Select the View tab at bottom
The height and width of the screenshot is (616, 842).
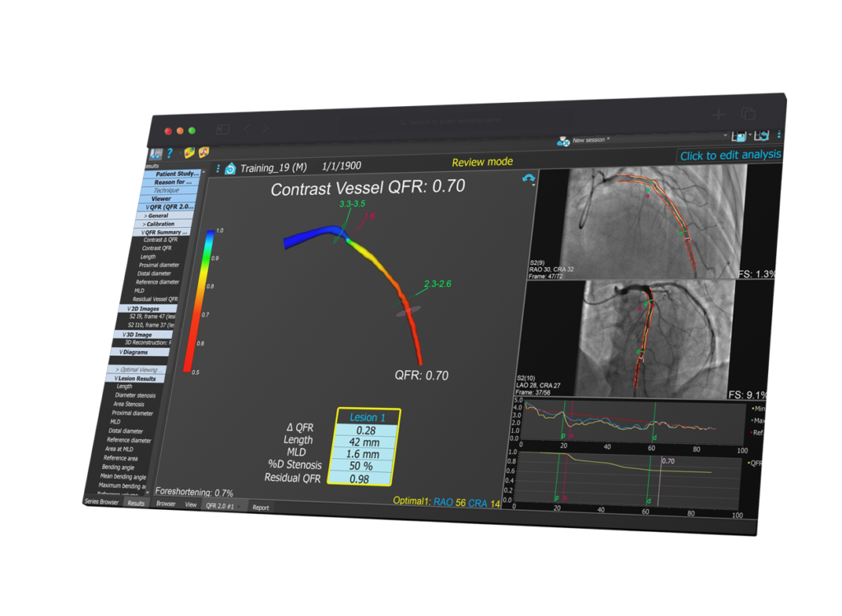click(x=191, y=504)
